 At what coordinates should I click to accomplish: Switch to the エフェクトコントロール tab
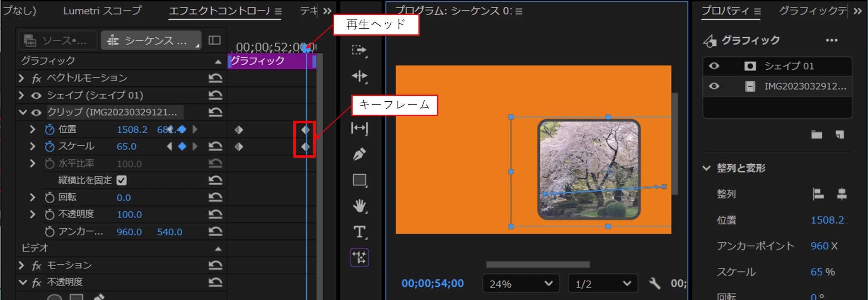pyautogui.click(x=220, y=11)
